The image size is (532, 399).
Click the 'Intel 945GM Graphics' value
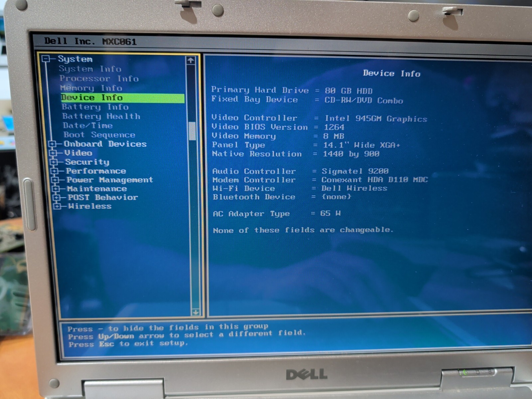point(376,119)
